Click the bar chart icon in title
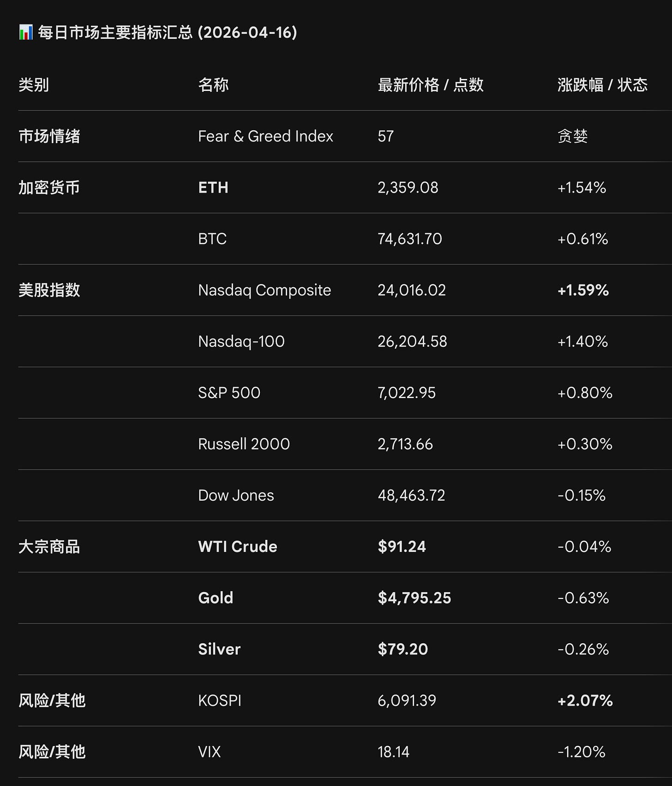 (26, 33)
